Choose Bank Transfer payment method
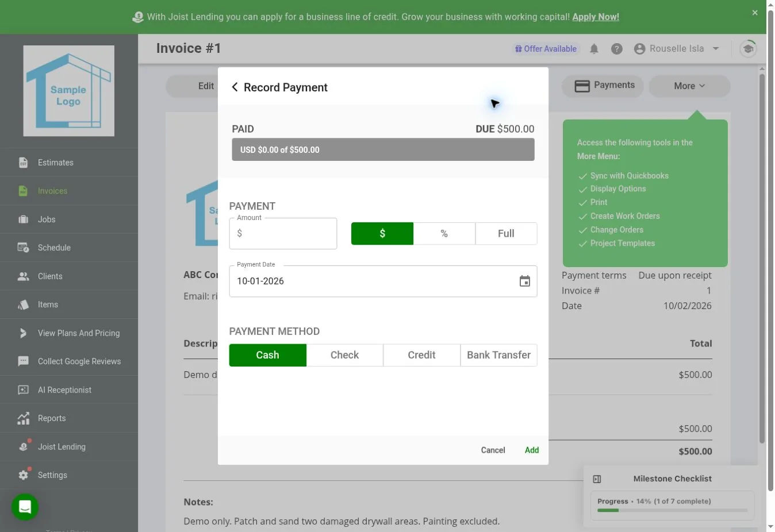The image size is (775, 532). coord(498,355)
